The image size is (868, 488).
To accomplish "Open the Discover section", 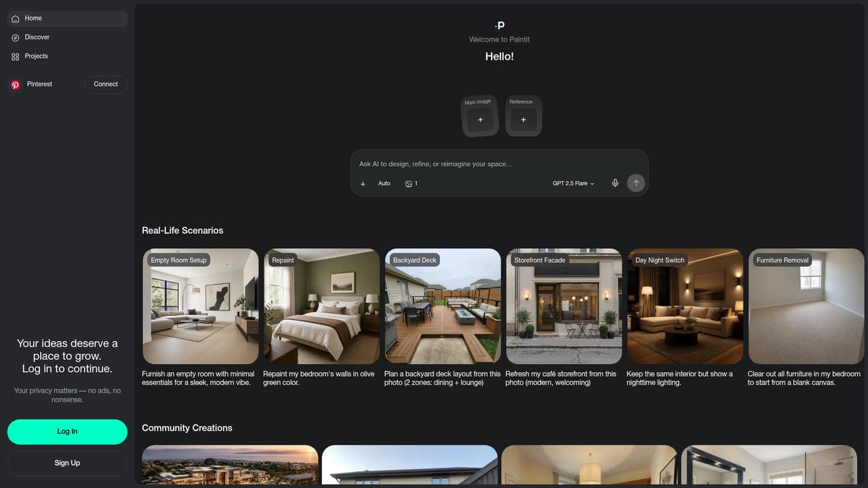I will point(67,37).
